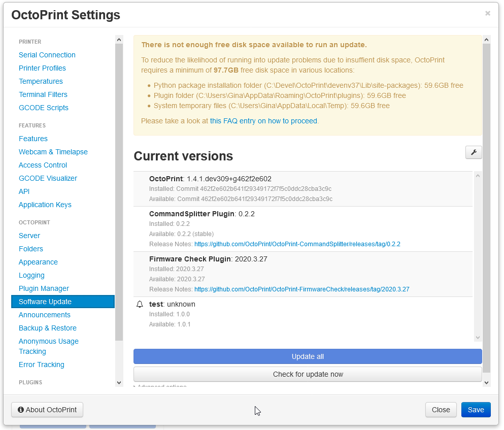
Task: Open Firmware Check 2020.3.27 release notes link
Action: click(302, 289)
